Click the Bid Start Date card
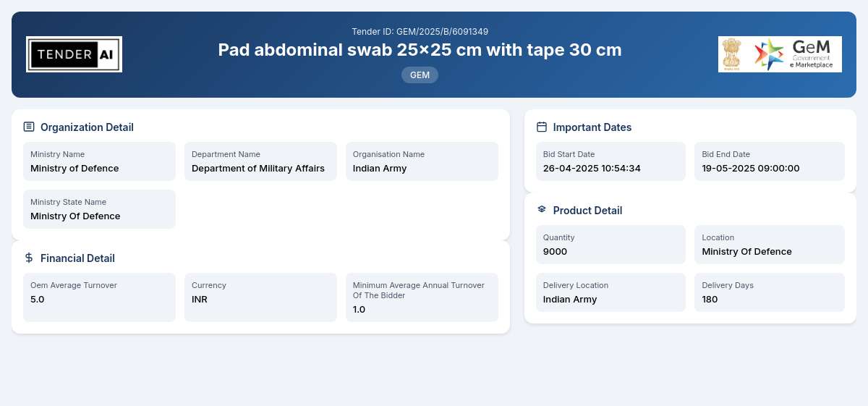868x406 pixels. pos(610,161)
